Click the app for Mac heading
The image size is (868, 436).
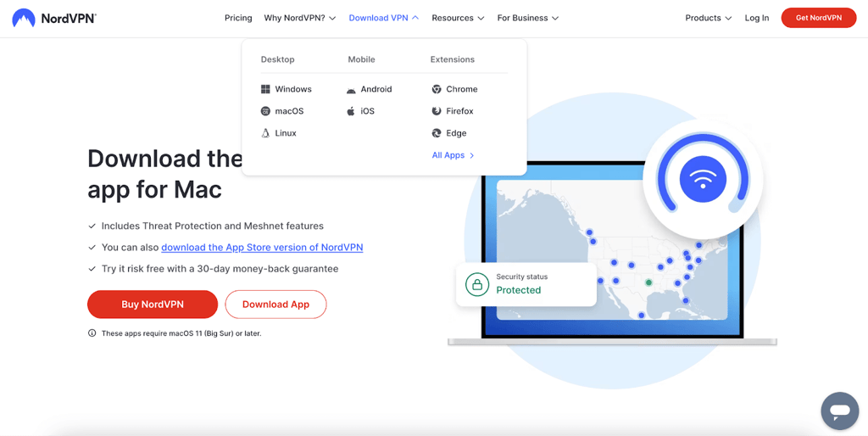pyautogui.click(x=154, y=190)
